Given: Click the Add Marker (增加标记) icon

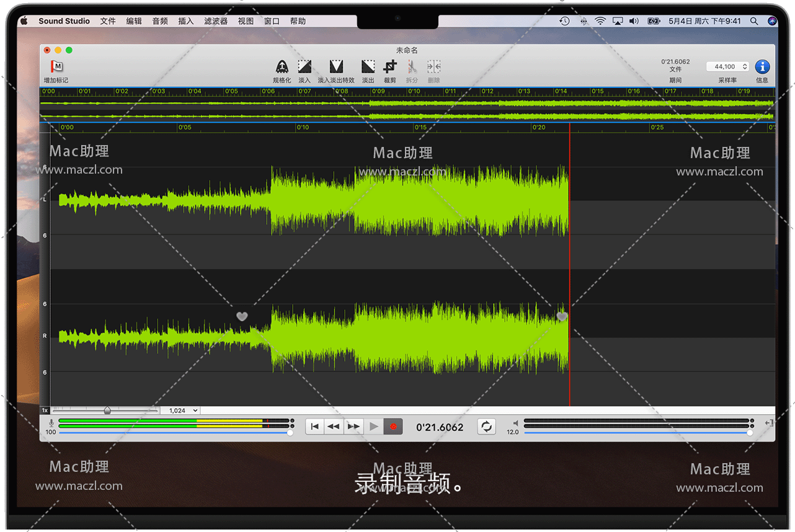Looking at the screenshot, I should [56, 66].
